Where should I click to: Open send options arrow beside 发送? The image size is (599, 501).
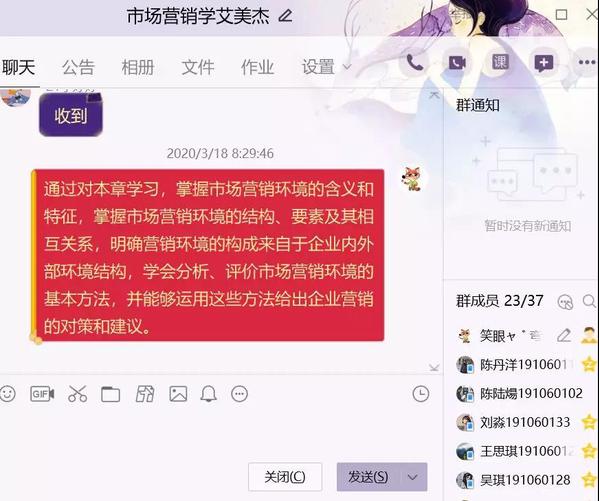click(x=413, y=477)
